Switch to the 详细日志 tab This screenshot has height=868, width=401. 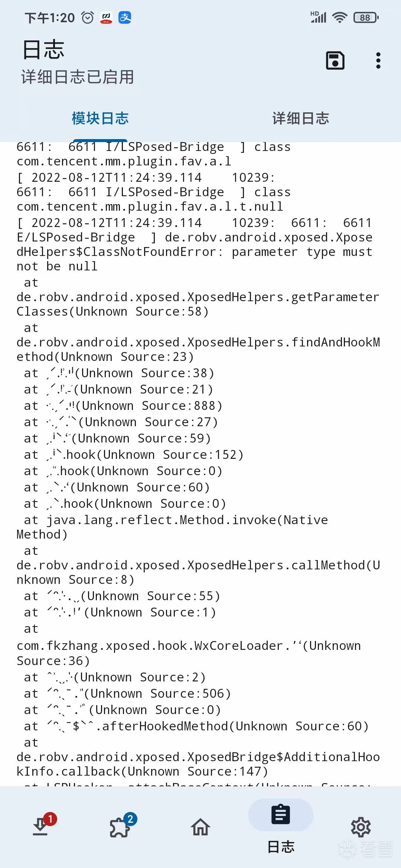(x=301, y=118)
